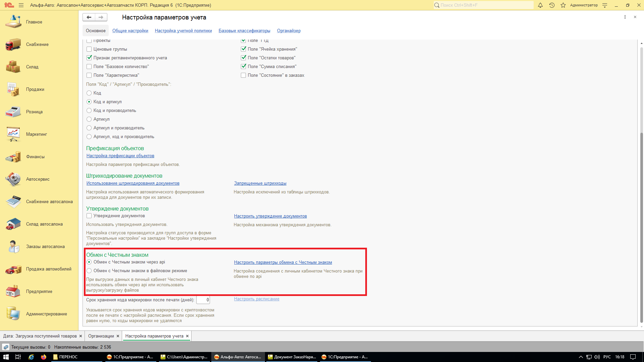
Task: Launch Firefox from the taskbar
Action: (x=44, y=357)
